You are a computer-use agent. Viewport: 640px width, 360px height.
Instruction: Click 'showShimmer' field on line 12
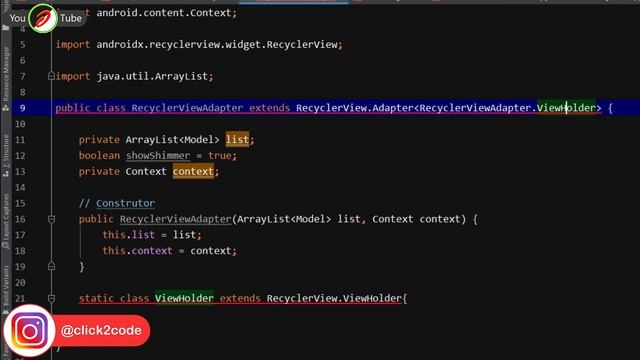(158, 156)
